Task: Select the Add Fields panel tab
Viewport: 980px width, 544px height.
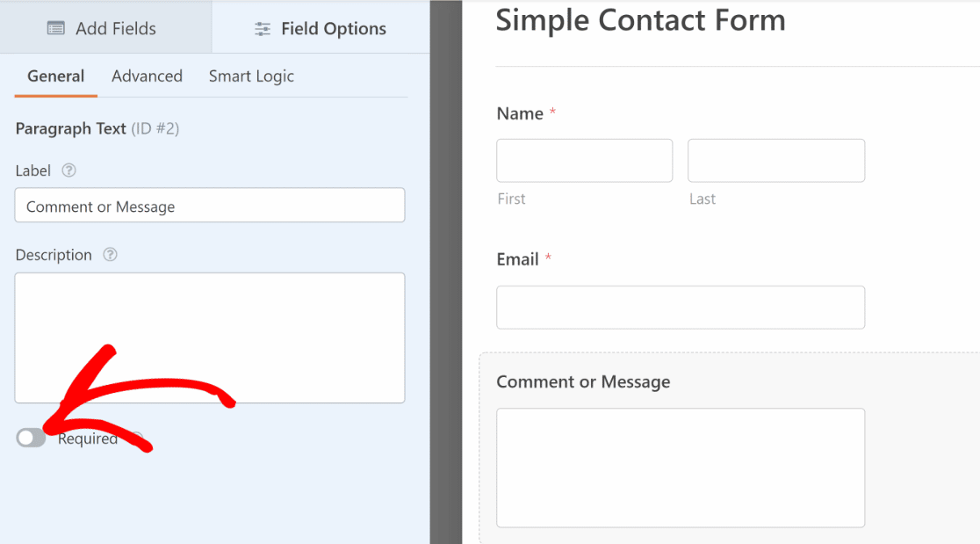Action: [x=105, y=27]
